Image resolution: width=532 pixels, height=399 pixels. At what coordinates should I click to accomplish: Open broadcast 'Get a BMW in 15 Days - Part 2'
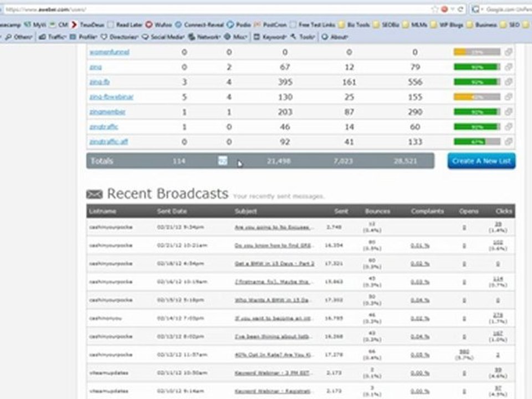(x=274, y=264)
